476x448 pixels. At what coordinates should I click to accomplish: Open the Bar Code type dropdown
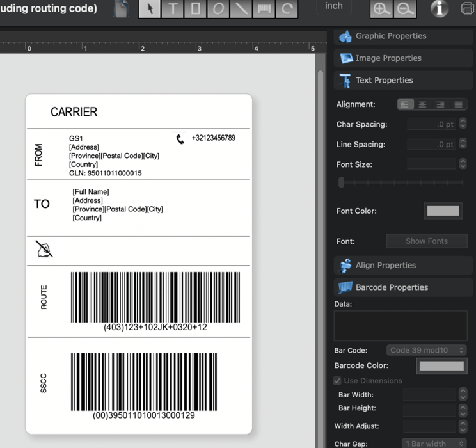point(426,350)
